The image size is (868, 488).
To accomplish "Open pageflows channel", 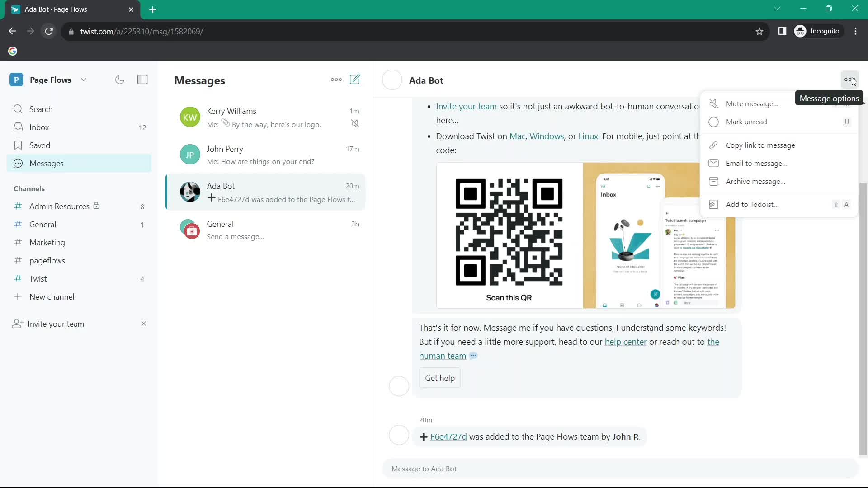I will (79, 260).
